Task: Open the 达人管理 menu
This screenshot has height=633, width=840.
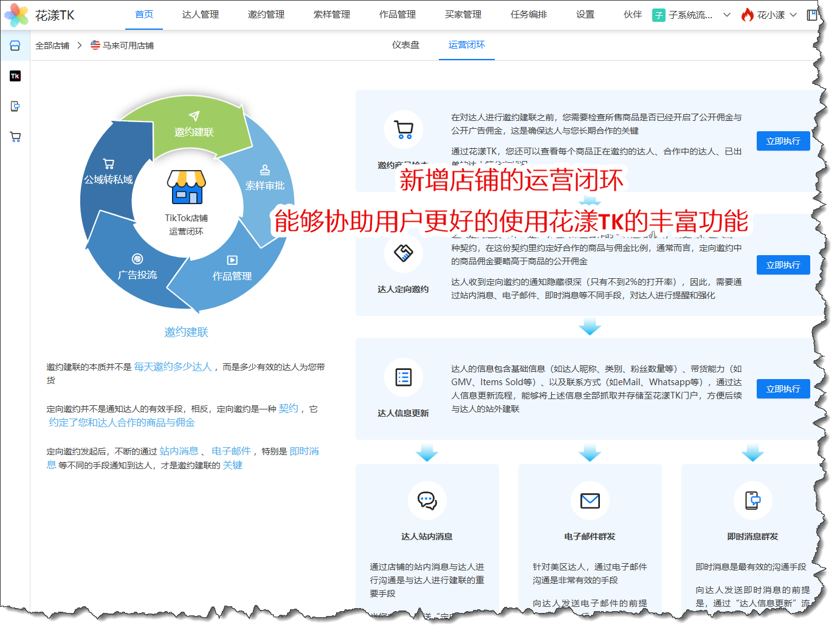Action: click(x=200, y=15)
